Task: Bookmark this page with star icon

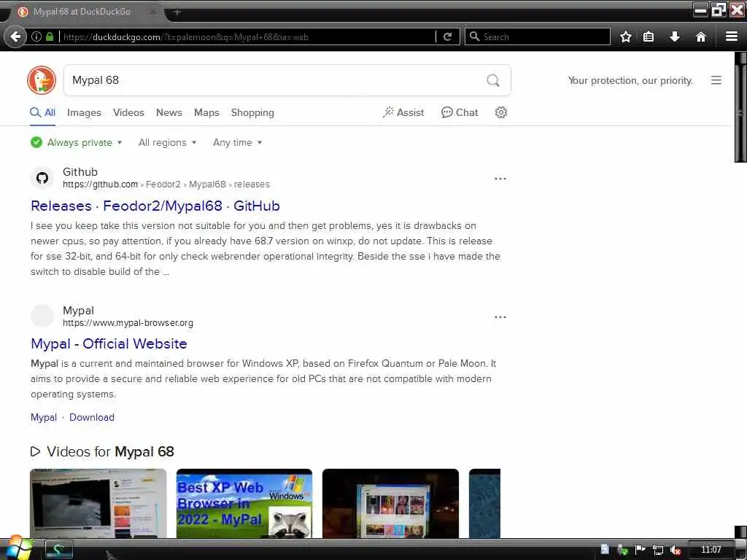Action: [625, 36]
